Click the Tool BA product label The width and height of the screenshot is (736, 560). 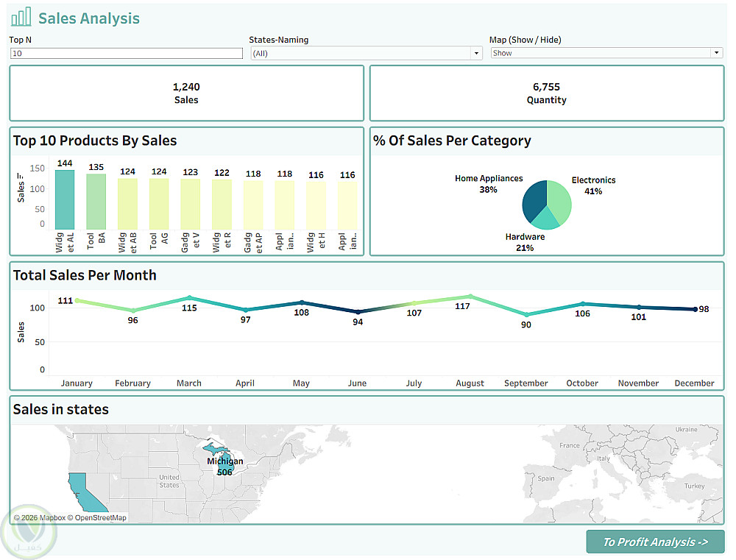pyautogui.click(x=96, y=241)
